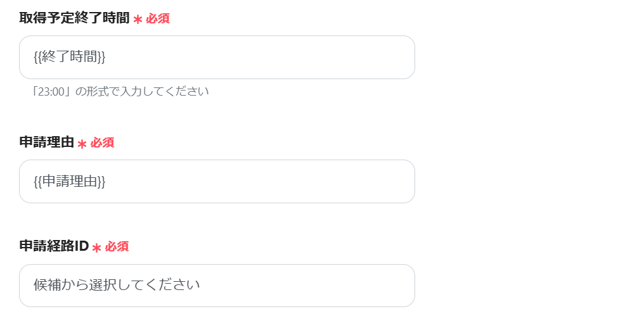Click the 必須 marker next to 申請理由
The height and width of the screenshot is (316, 644).
102,143
